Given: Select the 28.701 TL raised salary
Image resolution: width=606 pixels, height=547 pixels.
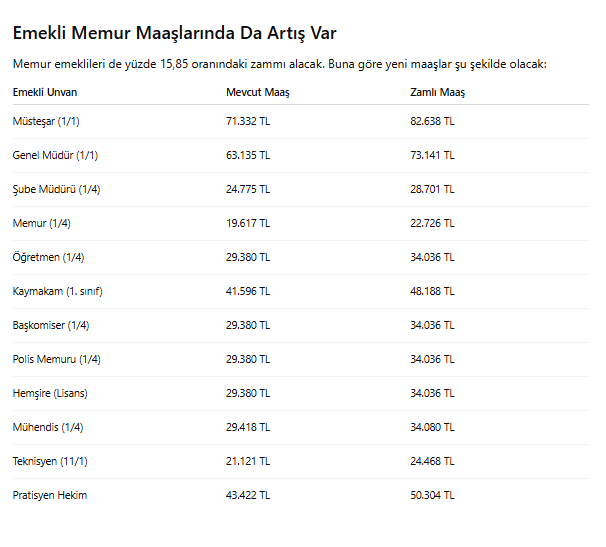Looking at the screenshot, I should pyautogui.click(x=432, y=189).
